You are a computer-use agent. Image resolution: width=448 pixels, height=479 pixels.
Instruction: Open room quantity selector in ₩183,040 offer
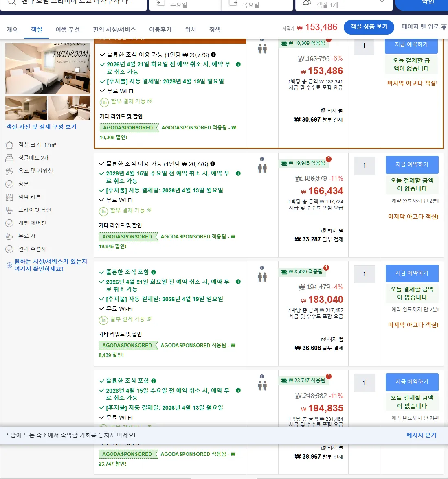point(364,274)
